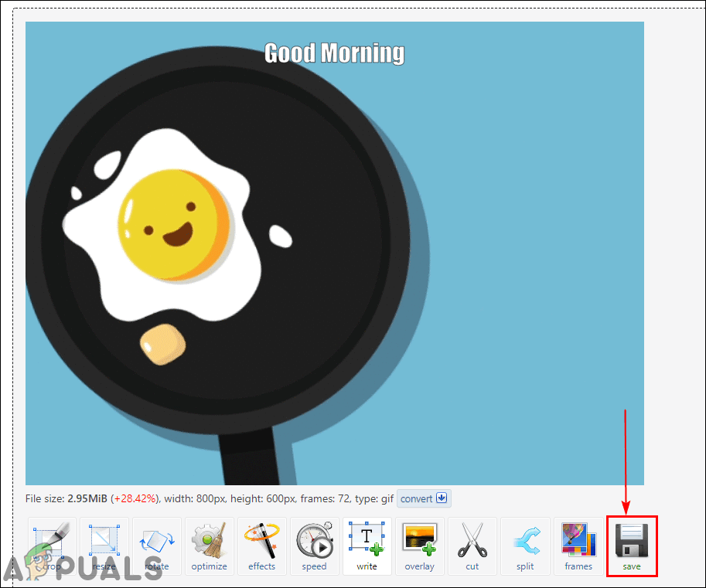Open the split tool
706x588 pixels.
(x=525, y=546)
